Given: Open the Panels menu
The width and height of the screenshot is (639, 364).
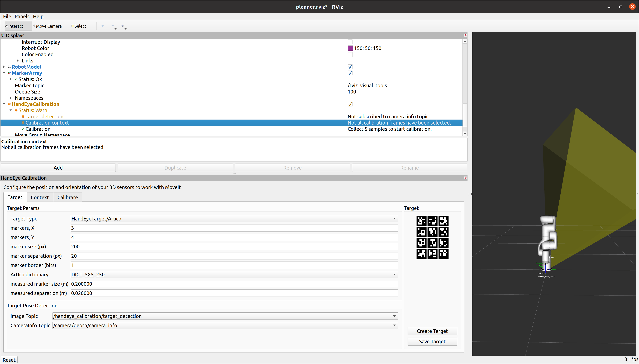Looking at the screenshot, I should [x=22, y=17].
